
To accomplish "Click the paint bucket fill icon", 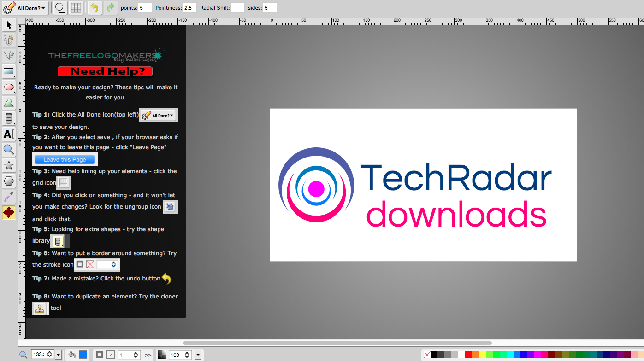I will (x=72, y=355).
